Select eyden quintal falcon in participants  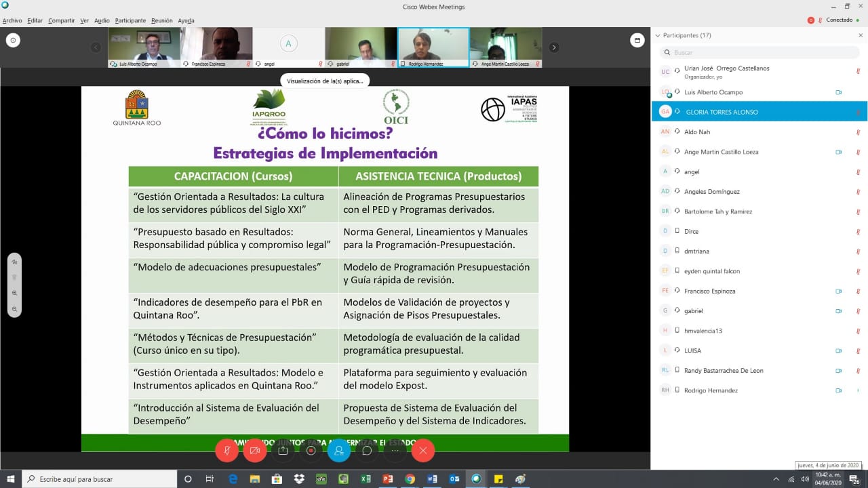(x=759, y=271)
